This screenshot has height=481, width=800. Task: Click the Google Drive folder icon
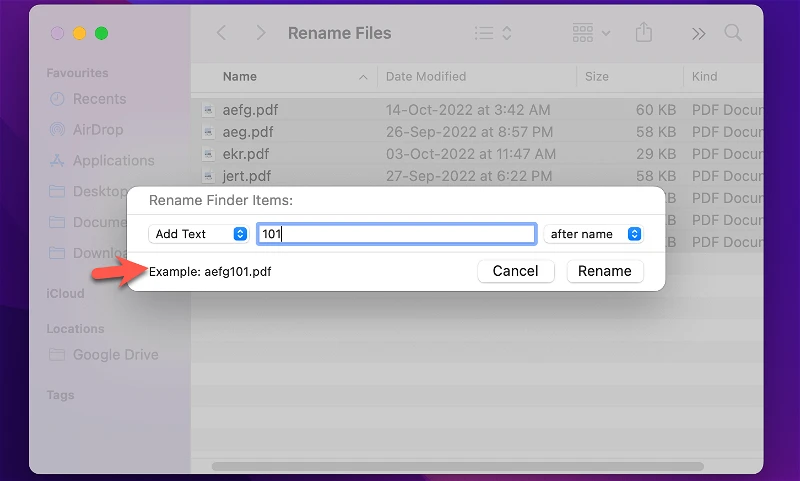coord(57,355)
